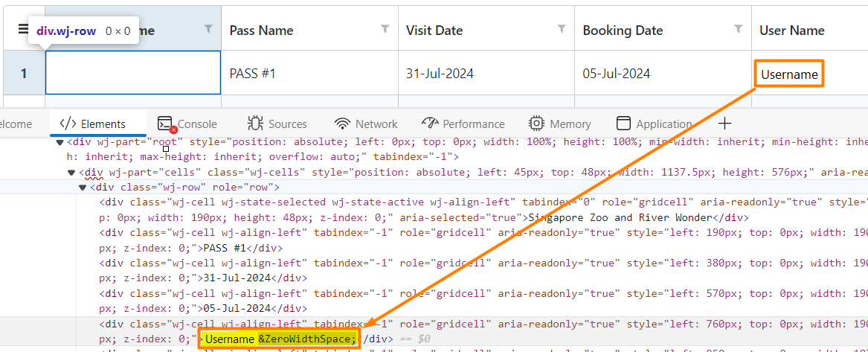The width and height of the screenshot is (868, 352).
Task: Collapse the wj-part="root" div node
Action: click(60, 142)
